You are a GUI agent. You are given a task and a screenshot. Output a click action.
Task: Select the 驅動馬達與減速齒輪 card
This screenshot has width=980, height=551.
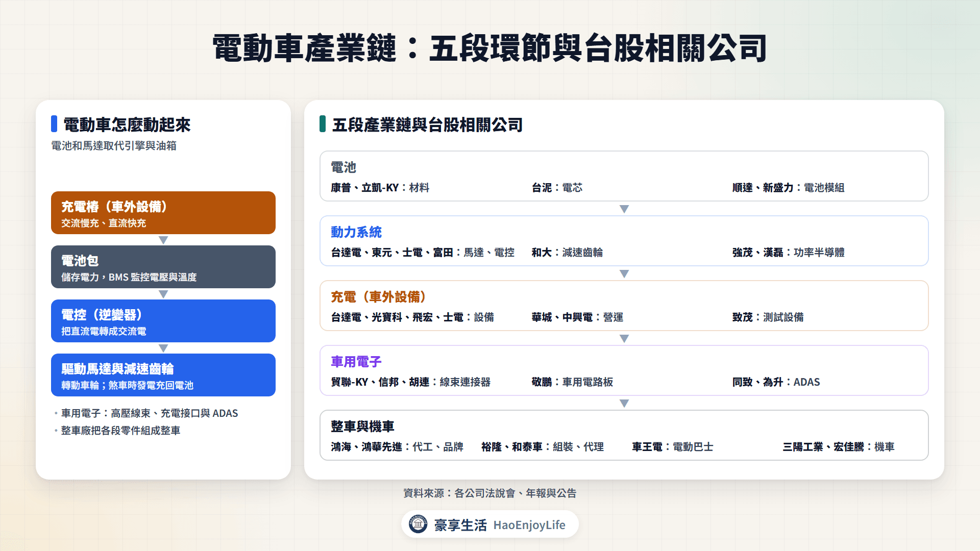tap(163, 375)
